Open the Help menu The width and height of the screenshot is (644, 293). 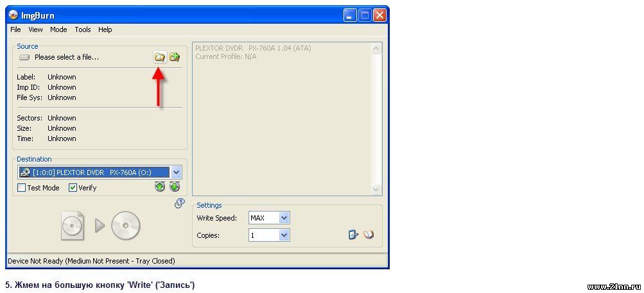point(105,29)
